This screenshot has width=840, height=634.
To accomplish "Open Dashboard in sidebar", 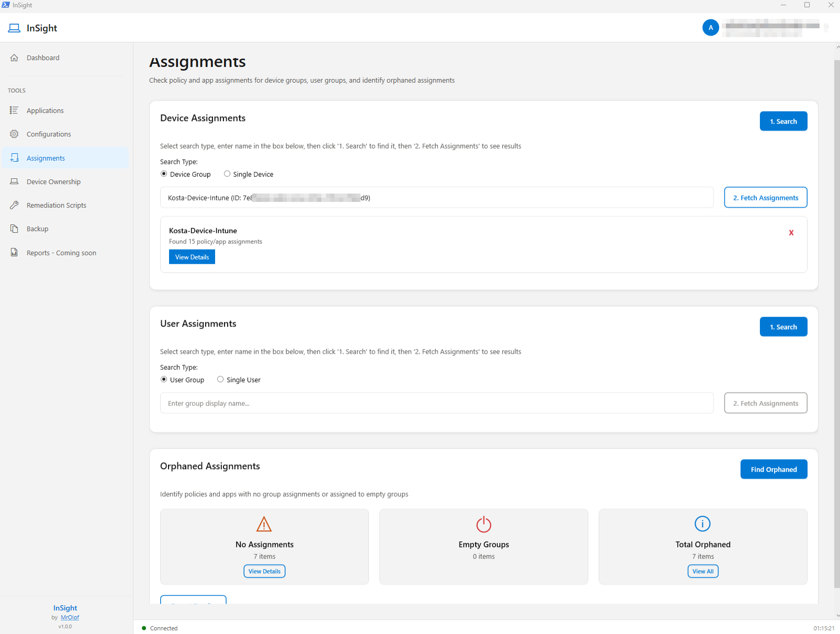I will pos(65,58).
